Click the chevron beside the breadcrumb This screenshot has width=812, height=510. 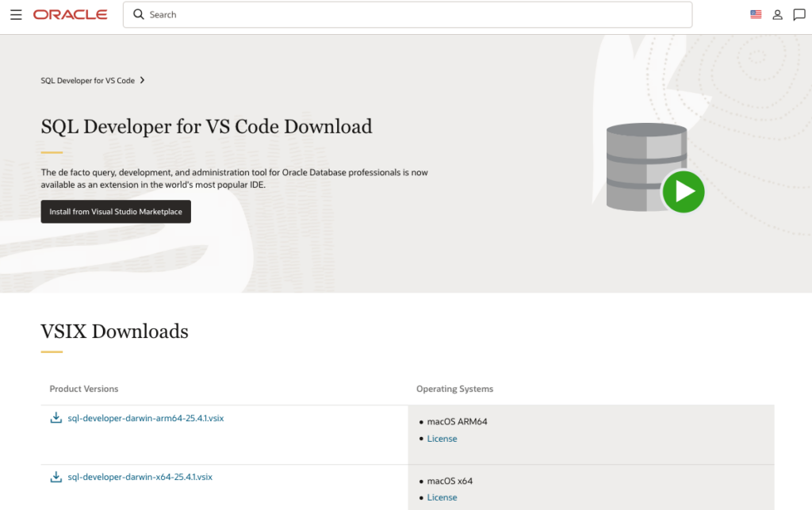[143, 80]
